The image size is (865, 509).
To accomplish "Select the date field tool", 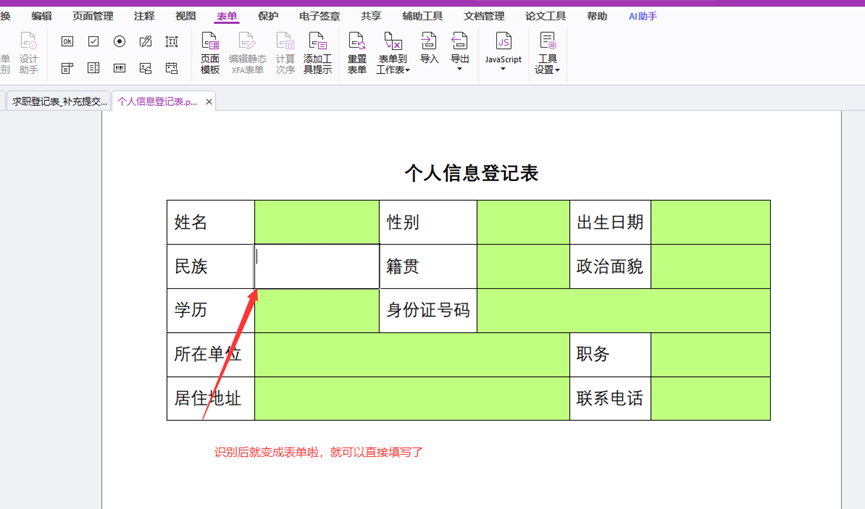I will pyautogui.click(x=172, y=68).
